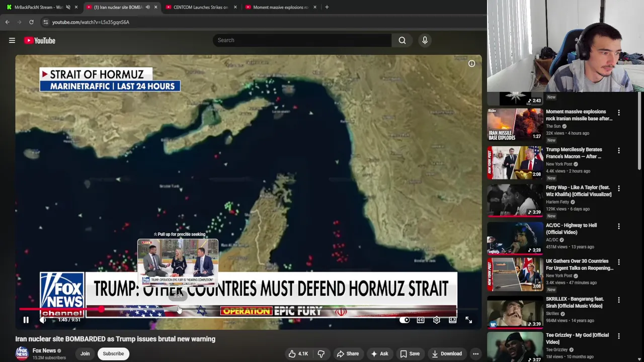This screenshot has width=644, height=362.
Task: Mute the video volume speaker
Action: tap(43, 320)
